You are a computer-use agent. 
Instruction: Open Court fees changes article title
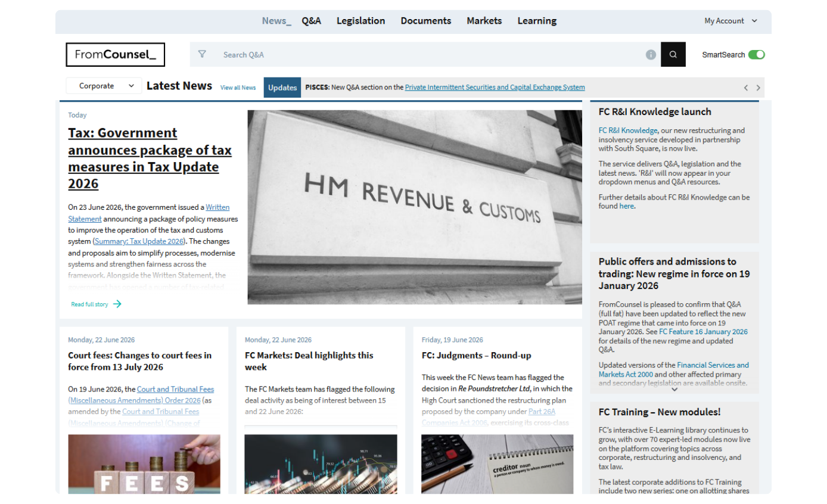(x=140, y=361)
